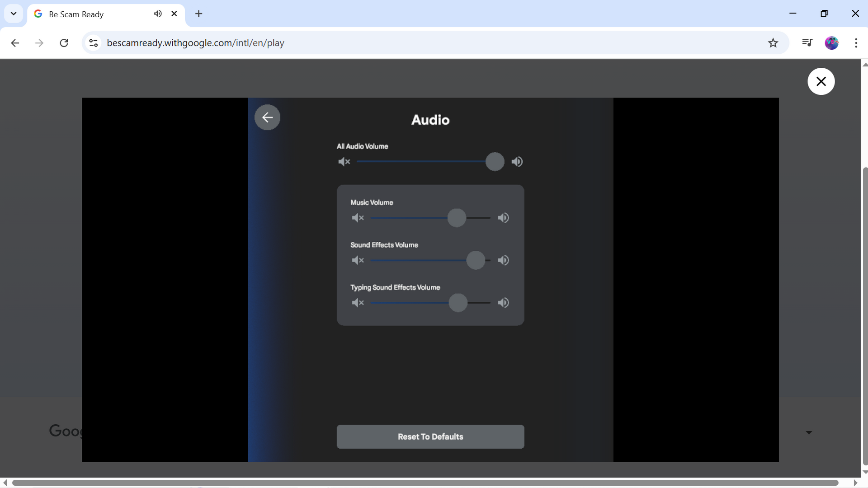
Task: Open Chrome's three-dot menu
Action: click(x=856, y=43)
